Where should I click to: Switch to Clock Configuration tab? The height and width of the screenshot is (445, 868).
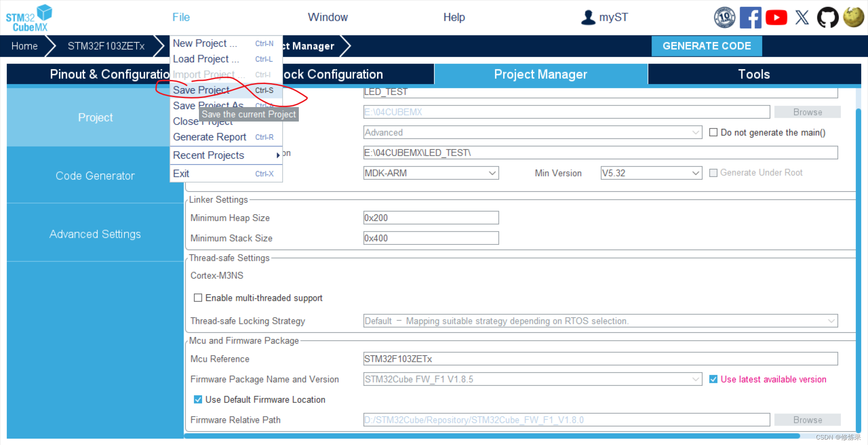(358, 74)
